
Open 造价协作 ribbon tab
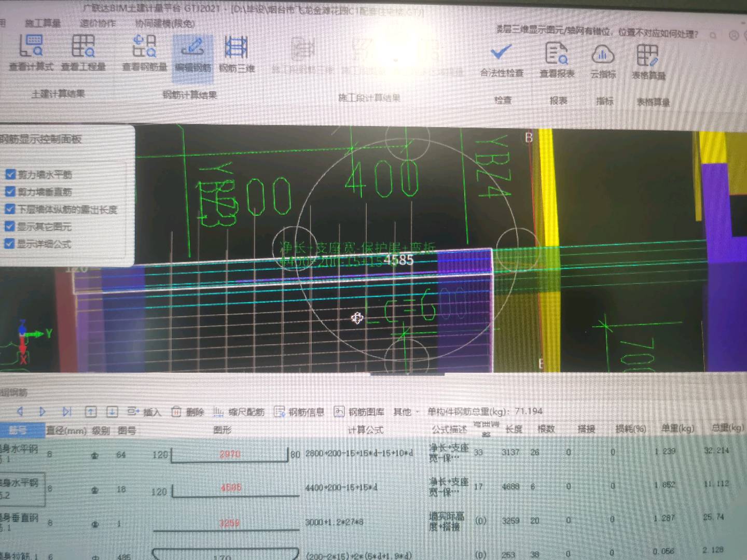point(98,23)
